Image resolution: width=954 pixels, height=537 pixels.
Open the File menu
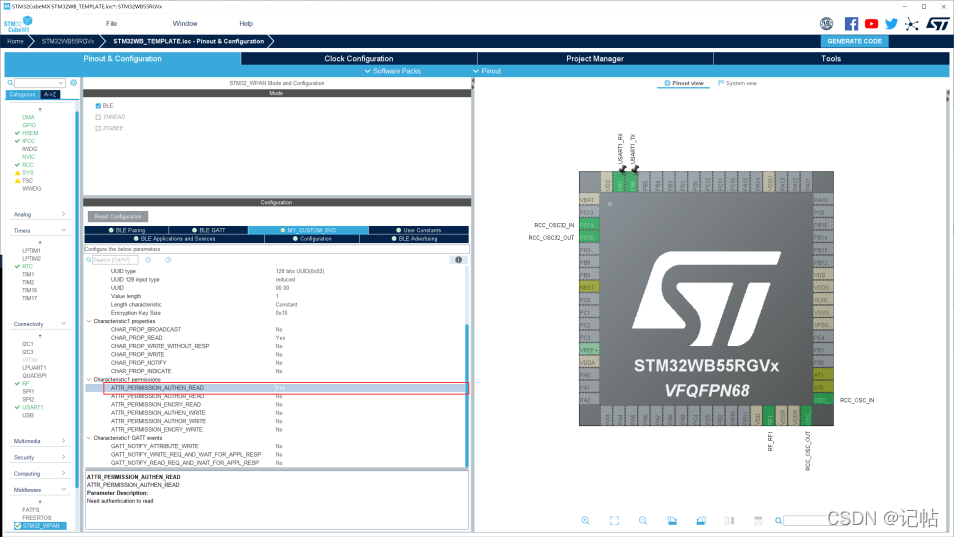[111, 24]
